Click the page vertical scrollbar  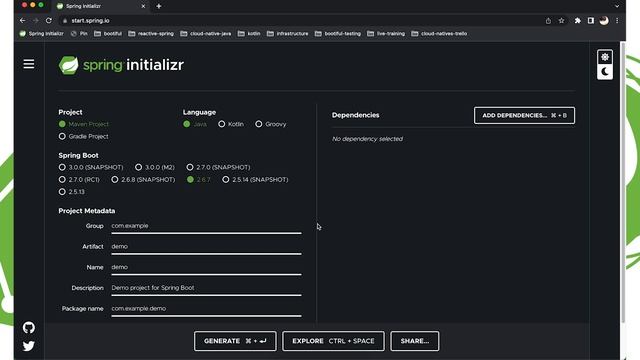click(623, 182)
